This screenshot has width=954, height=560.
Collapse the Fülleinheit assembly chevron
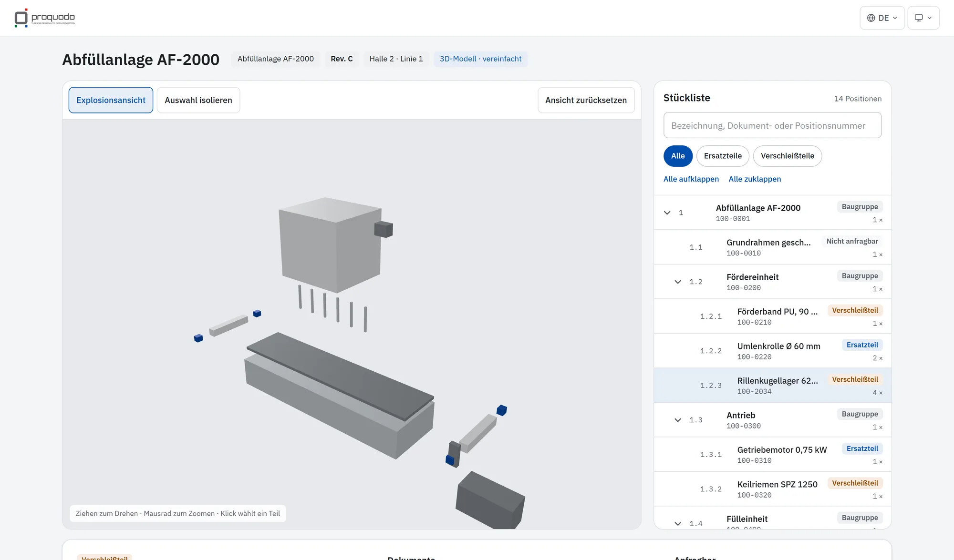tap(678, 523)
